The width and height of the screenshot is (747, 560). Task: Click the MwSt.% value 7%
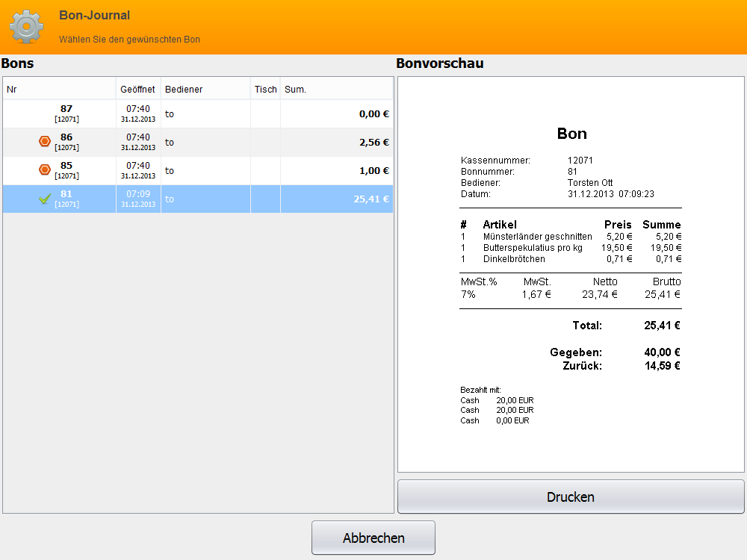click(x=468, y=294)
